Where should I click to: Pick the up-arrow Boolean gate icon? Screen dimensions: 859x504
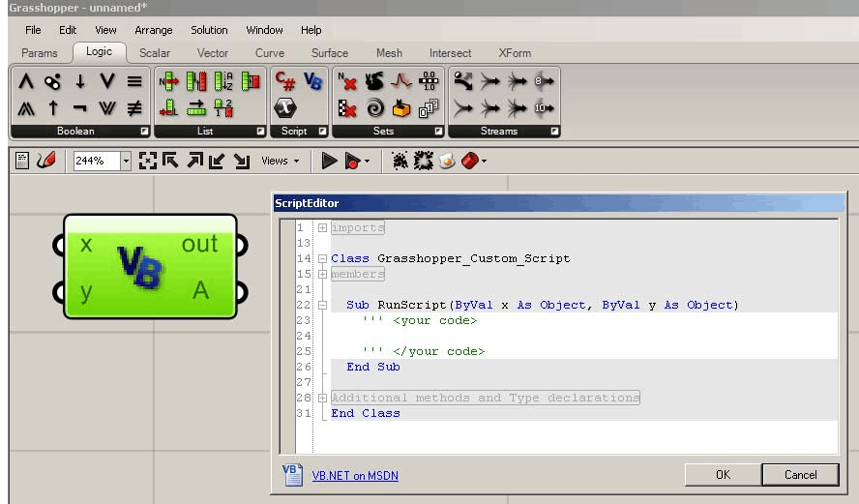tap(53, 108)
